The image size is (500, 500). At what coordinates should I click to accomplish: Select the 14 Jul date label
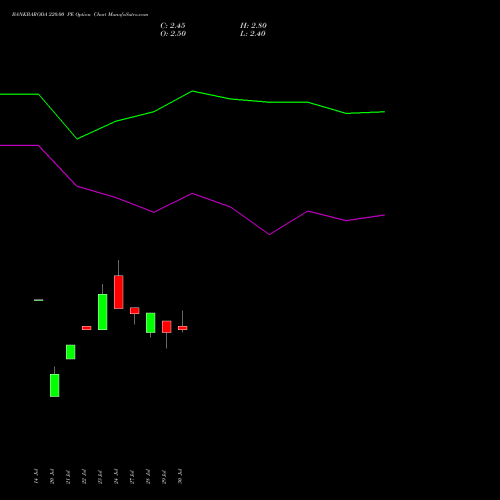36,476
